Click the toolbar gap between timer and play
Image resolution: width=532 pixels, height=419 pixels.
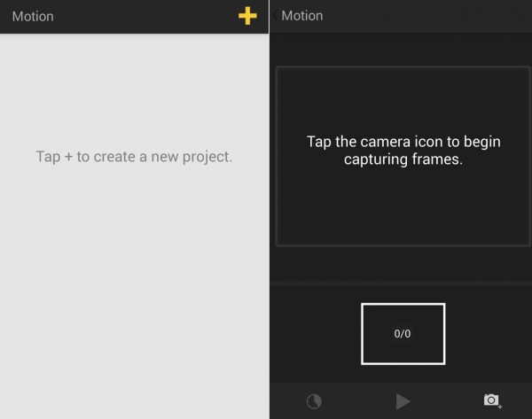pos(359,401)
